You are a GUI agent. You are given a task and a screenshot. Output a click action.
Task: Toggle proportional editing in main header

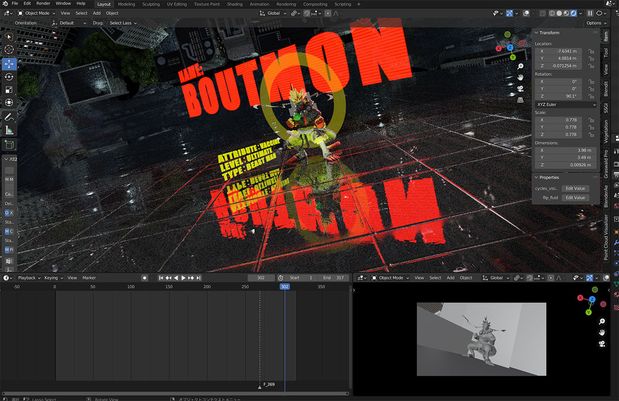click(x=328, y=13)
